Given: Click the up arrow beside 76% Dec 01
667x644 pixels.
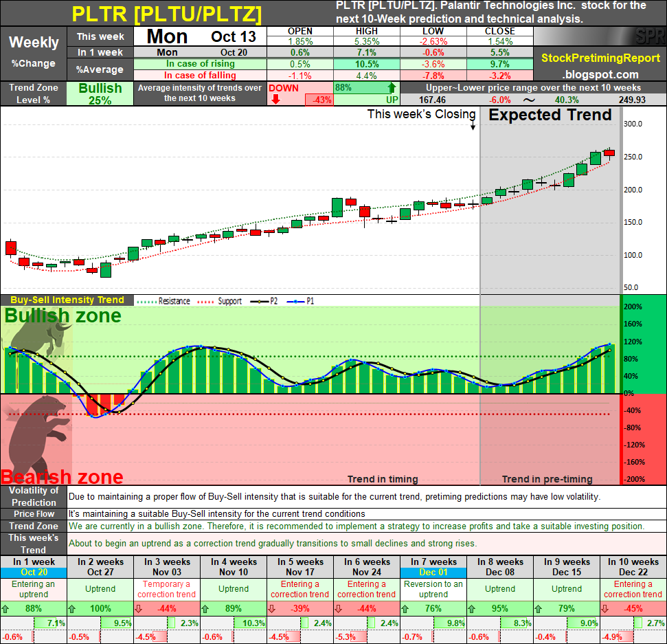Looking at the screenshot, I should point(405,609).
